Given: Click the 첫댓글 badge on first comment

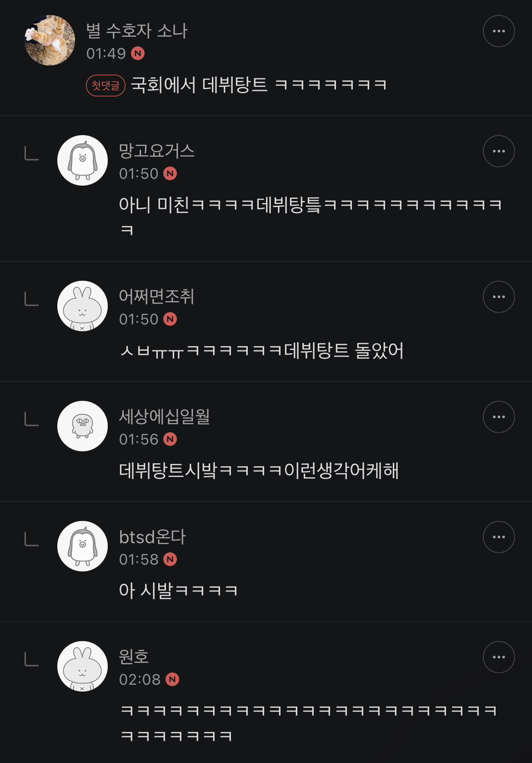Looking at the screenshot, I should coord(105,85).
